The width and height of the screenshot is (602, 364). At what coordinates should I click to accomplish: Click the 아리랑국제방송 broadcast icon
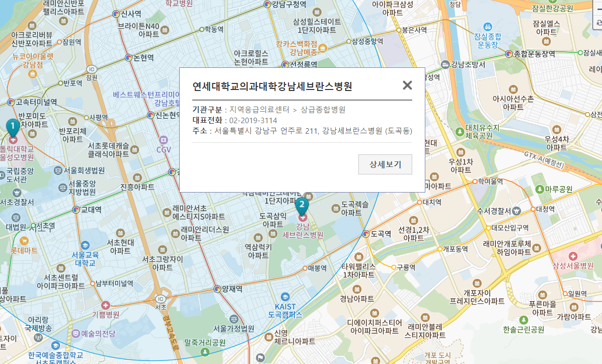[x=38, y=338]
